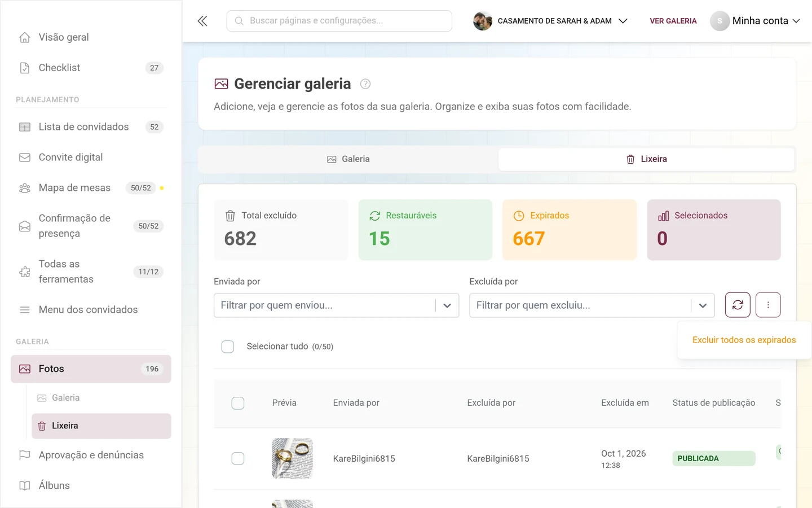Open the Excluída por filter dropdown
The image size is (812, 508).
tap(592, 305)
